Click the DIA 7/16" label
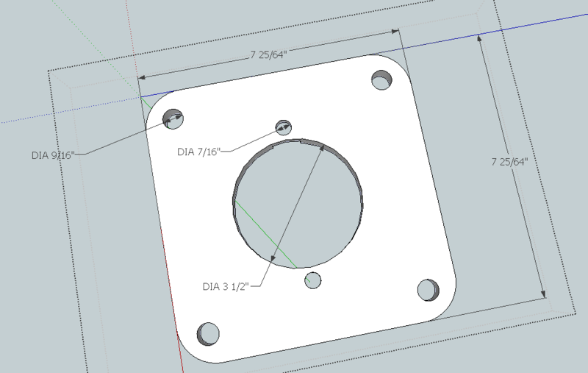This screenshot has height=373, width=588. [198, 152]
